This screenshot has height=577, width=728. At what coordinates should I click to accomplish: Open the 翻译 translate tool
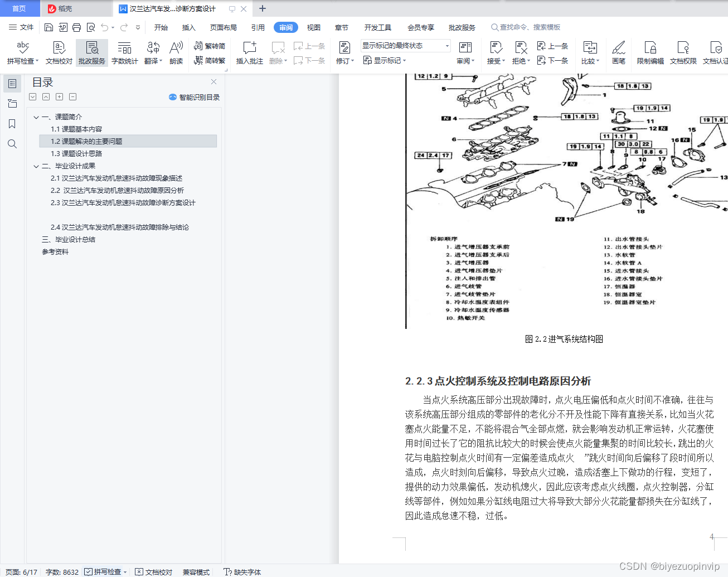pyautogui.click(x=153, y=53)
